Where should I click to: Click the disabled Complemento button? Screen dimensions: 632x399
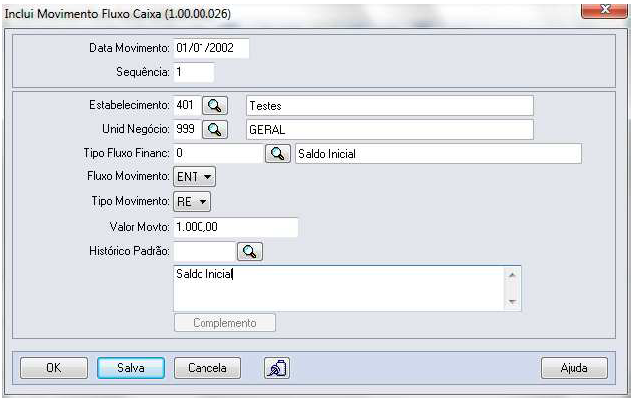pyautogui.click(x=225, y=323)
